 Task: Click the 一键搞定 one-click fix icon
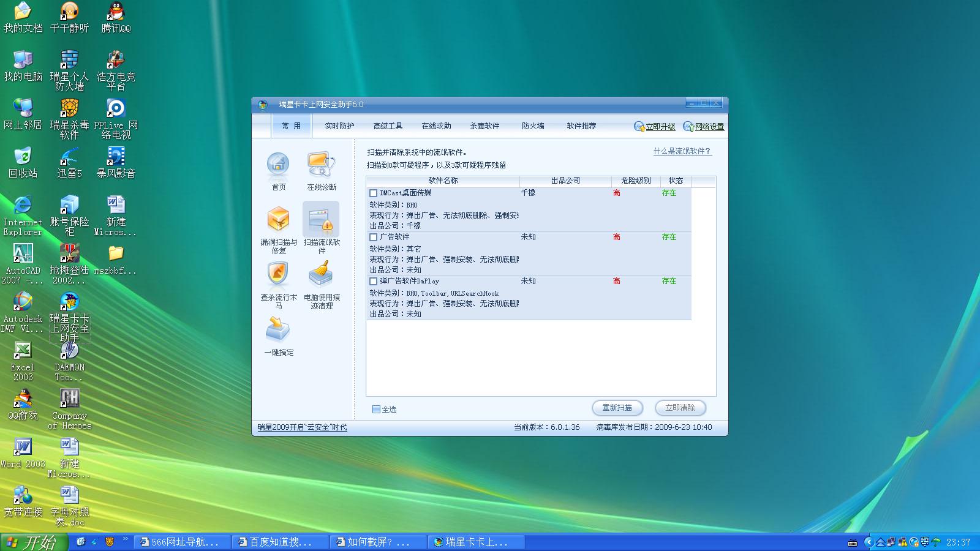tap(279, 335)
